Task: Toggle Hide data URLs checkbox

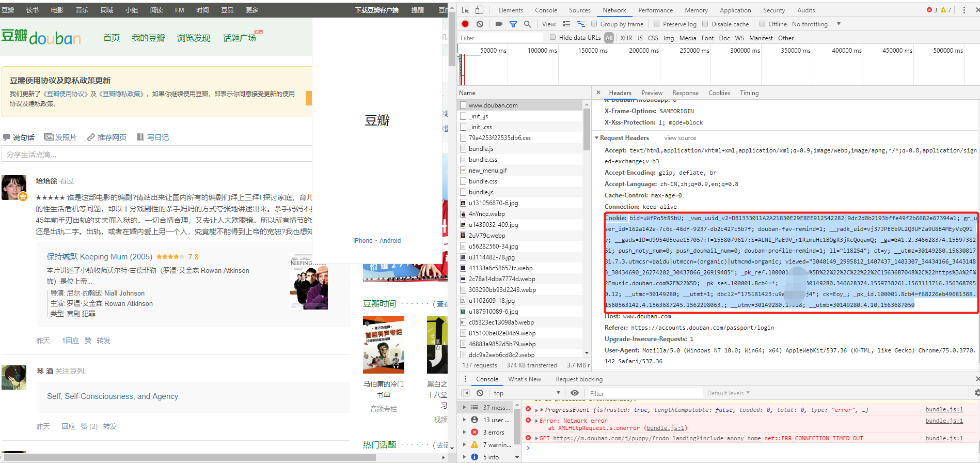Action: point(553,37)
